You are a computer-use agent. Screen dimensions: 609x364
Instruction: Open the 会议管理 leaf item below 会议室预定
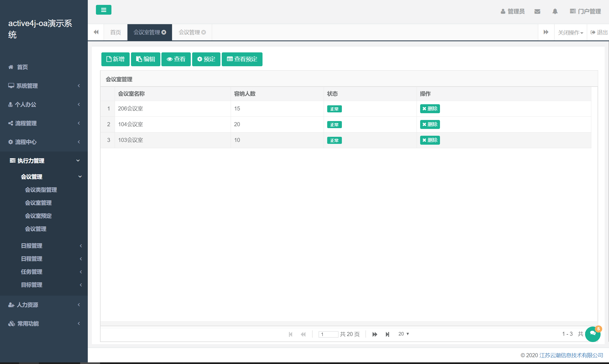[36, 229]
